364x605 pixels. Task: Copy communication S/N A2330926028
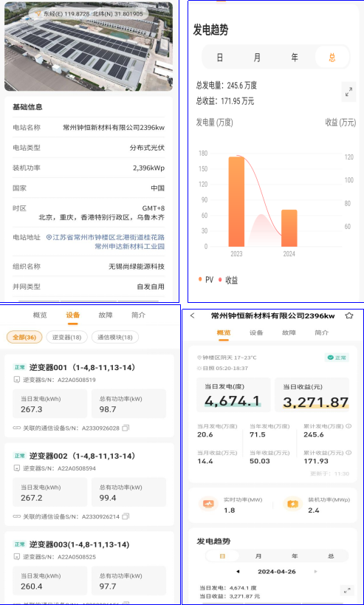[x=126, y=428]
